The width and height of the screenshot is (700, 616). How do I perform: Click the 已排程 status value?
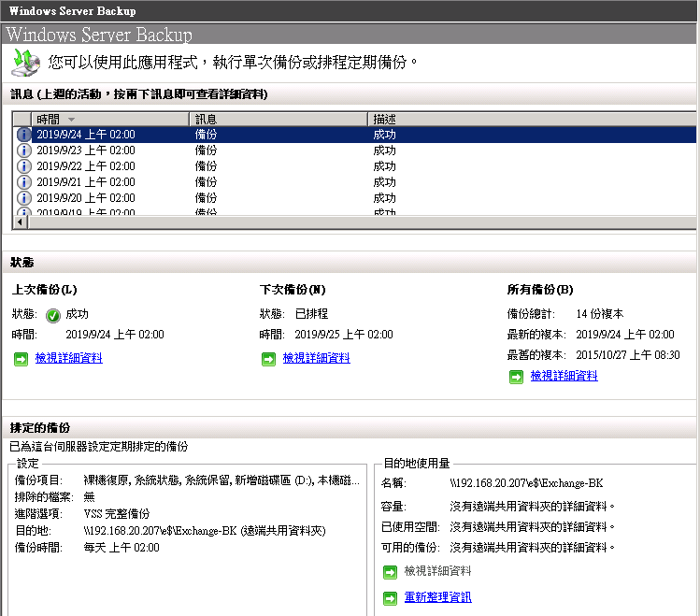point(311,314)
